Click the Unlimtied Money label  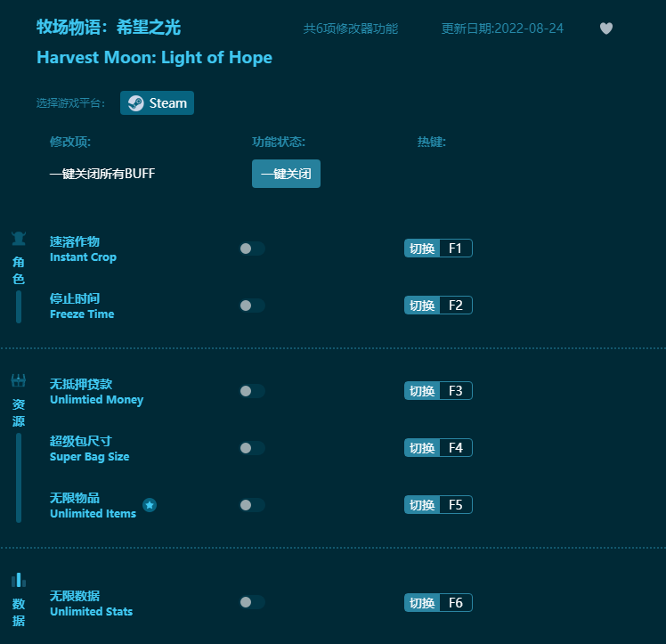[x=96, y=400]
